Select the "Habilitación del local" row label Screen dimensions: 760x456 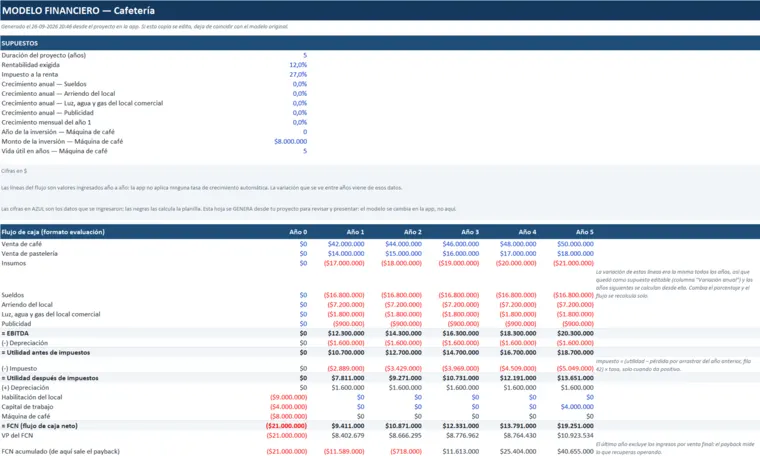[32, 397]
